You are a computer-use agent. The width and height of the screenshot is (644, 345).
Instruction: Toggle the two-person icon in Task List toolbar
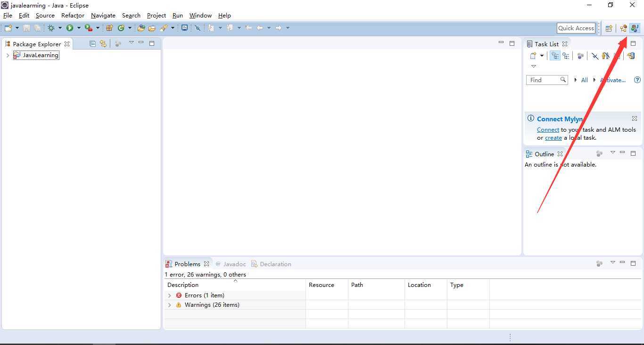tap(606, 56)
